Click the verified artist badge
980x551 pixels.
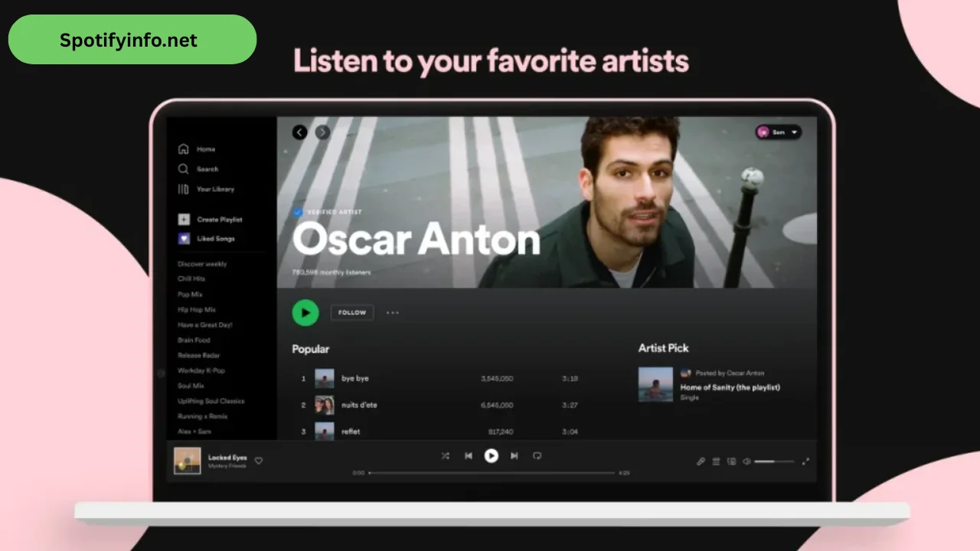click(299, 212)
